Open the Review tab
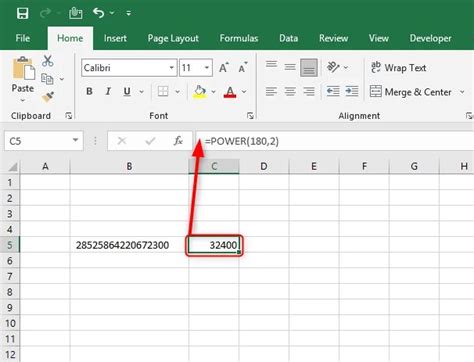Screen dimensions: 474x362 [333, 38]
